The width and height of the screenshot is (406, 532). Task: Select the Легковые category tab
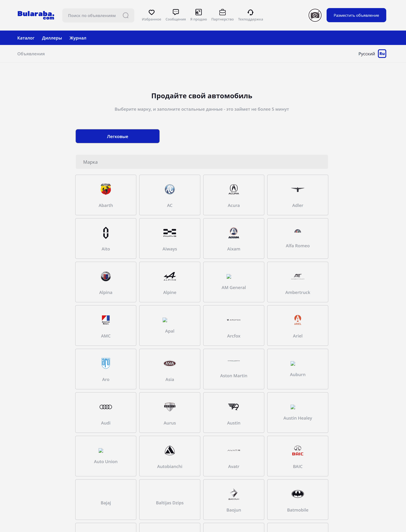pyautogui.click(x=117, y=136)
